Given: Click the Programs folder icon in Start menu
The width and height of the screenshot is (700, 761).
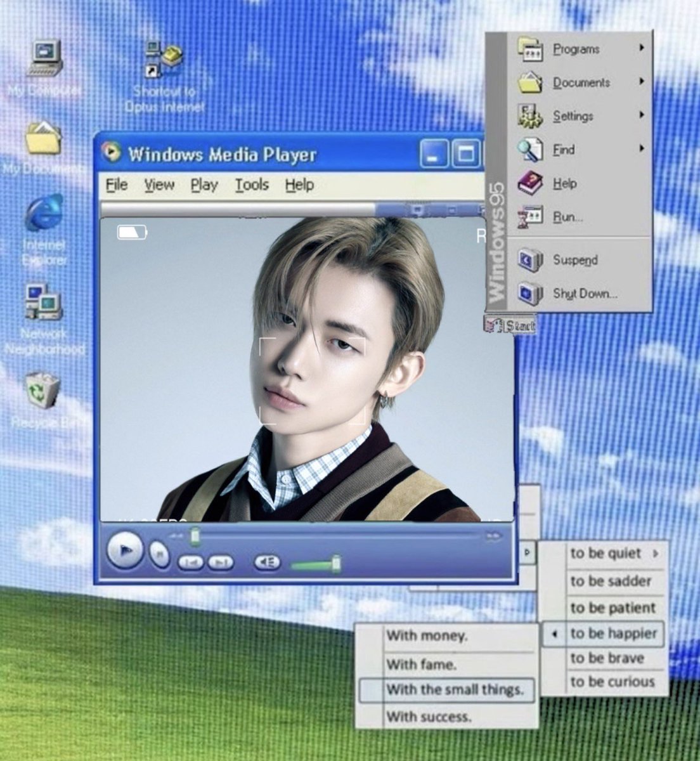Looking at the screenshot, I should click(x=529, y=49).
